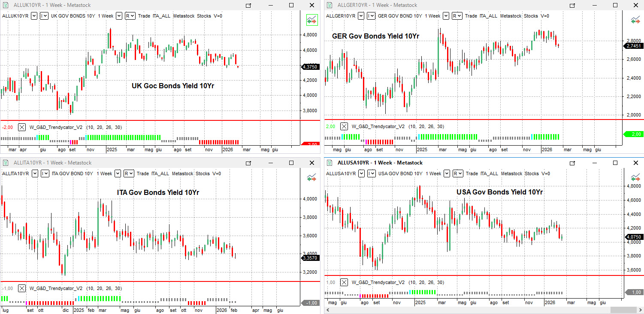This screenshot has width=644, height=314.
Task: Click the ALLITA10YR window chart icon
Action: pos(6,163)
